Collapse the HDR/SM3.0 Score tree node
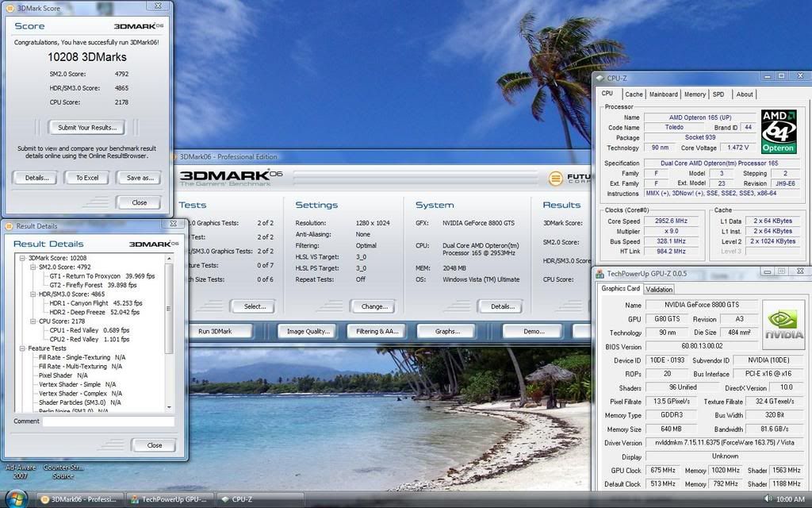This screenshot has width=812, height=508. coord(33,294)
